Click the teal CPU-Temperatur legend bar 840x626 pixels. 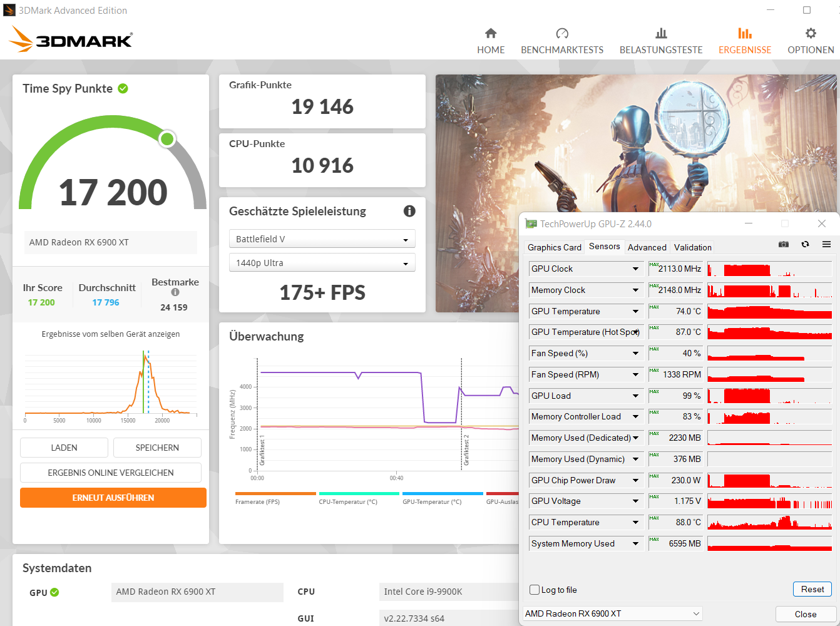pos(359,493)
